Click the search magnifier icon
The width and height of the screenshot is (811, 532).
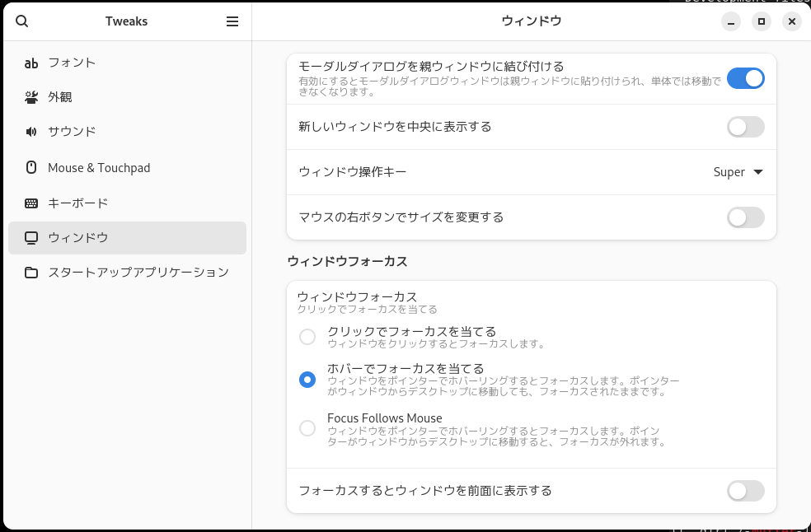21,21
